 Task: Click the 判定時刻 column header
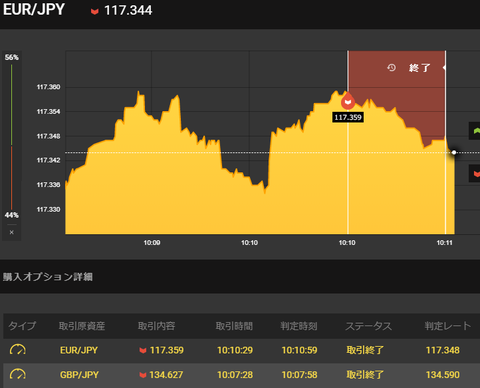pos(299,326)
